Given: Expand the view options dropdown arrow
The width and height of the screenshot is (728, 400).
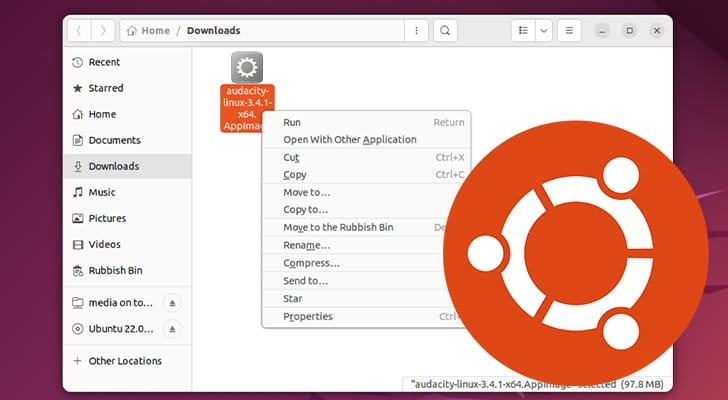Looking at the screenshot, I should [x=544, y=31].
